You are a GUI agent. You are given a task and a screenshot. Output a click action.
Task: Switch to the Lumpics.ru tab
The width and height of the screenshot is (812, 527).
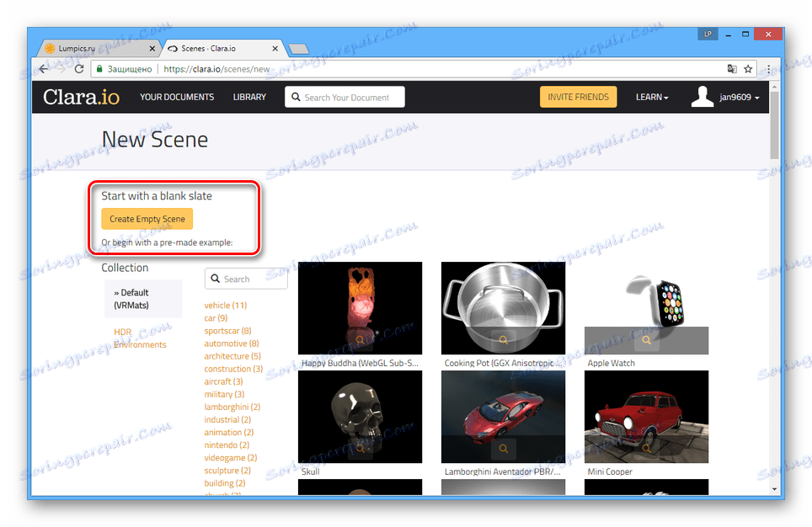click(99, 48)
